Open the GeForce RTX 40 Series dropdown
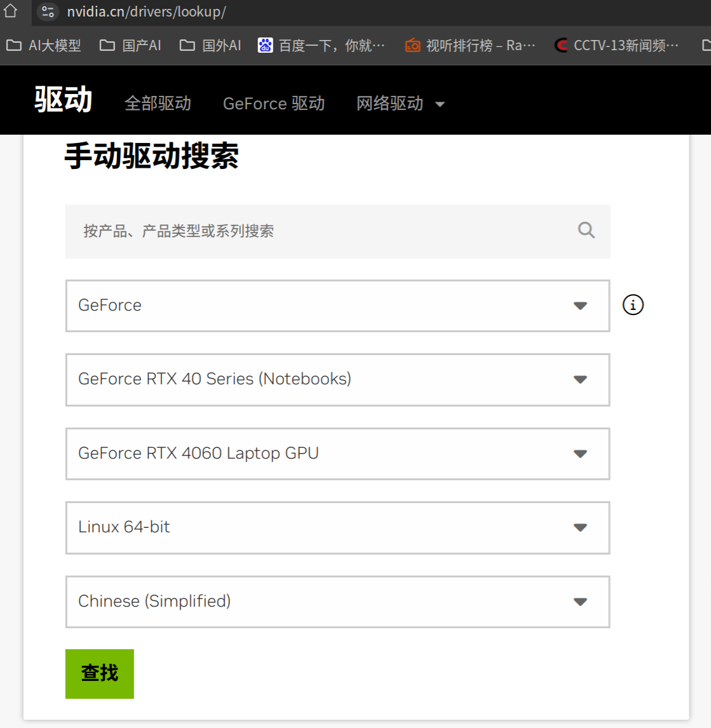The height and width of the screenshot is (728, 711). 337,380
